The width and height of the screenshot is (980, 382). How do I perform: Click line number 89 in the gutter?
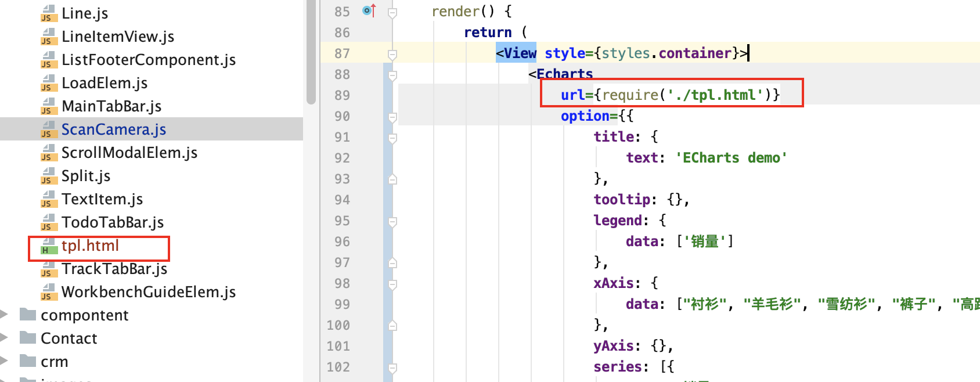coord(342,95)
